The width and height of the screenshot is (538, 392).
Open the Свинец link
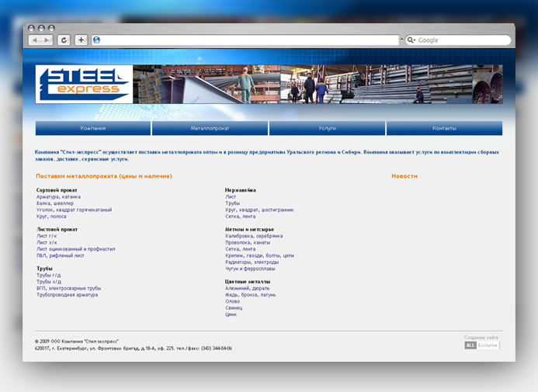click(x=234, y=307)
